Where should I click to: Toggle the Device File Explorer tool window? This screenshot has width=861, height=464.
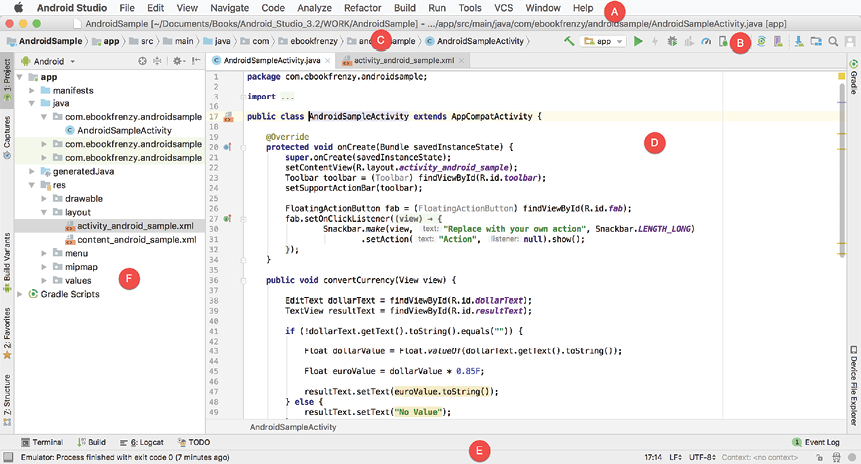pos(854,385)
